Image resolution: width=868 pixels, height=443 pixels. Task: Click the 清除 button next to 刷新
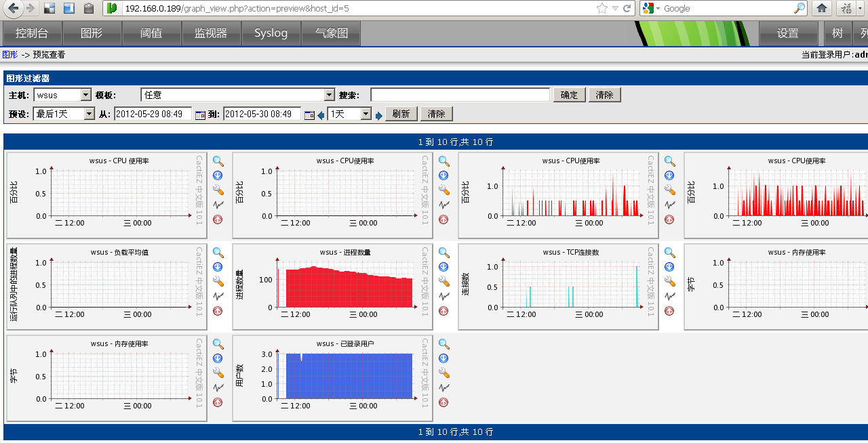[437, 114]
